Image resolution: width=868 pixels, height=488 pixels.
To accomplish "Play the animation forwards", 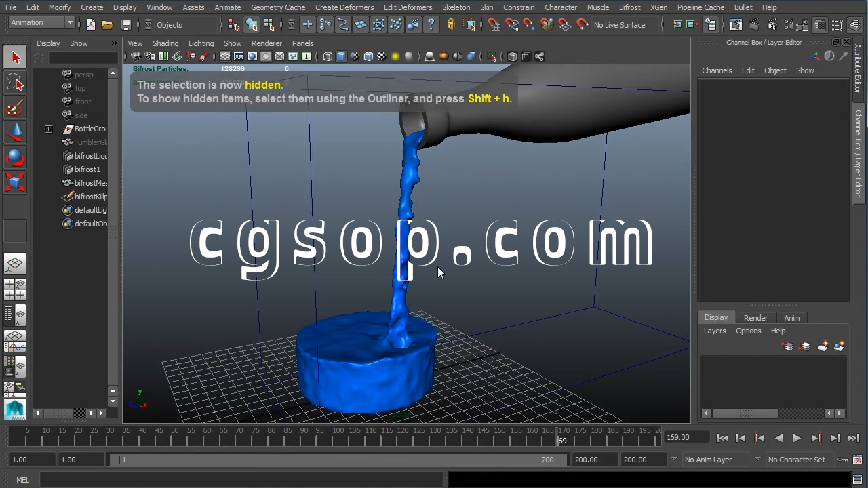I will pos(797,439).
